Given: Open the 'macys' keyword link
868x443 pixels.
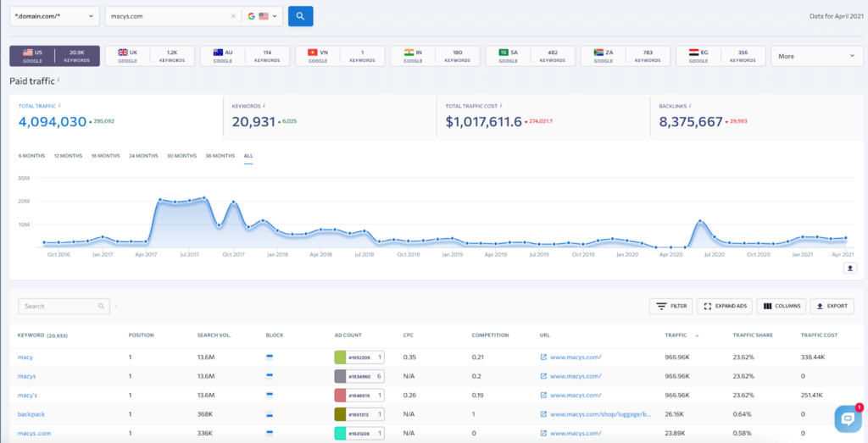Looking at the screenshot, I should (x=26, y=376).
